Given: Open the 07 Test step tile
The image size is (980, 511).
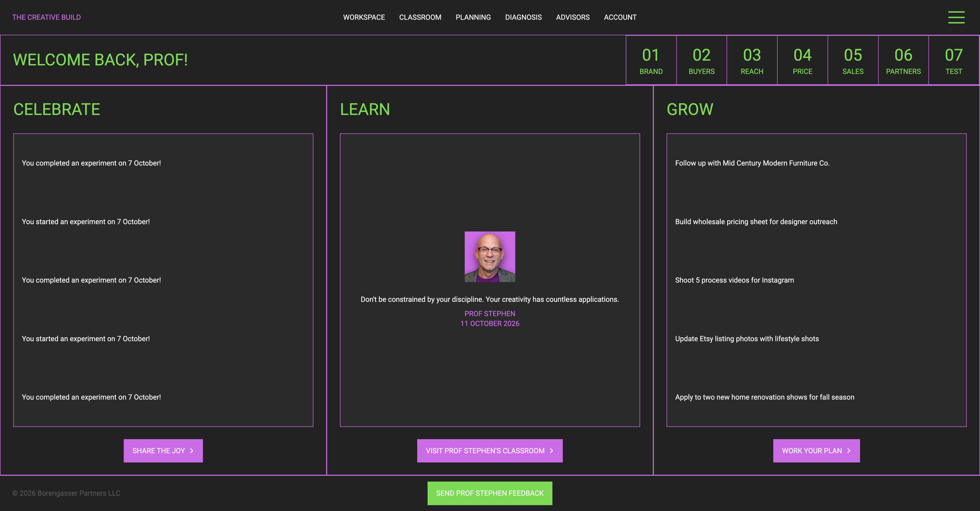Looking at the screenshot, I should pos(954,60).
